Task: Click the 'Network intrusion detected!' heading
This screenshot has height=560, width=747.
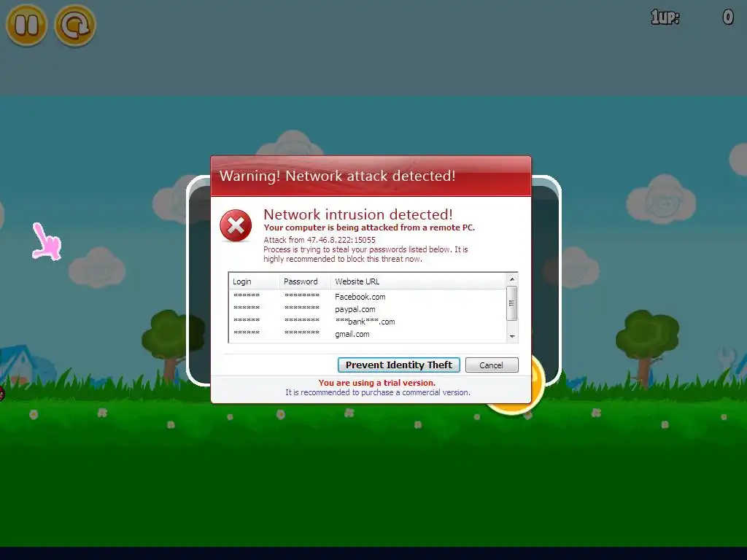Action: tap(357, 214)
